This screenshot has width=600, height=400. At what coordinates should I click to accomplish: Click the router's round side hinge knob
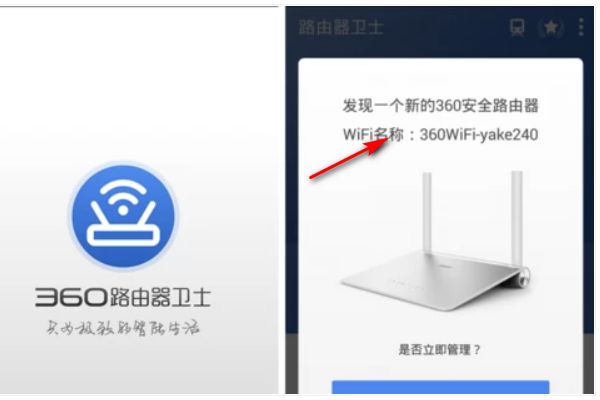coord(524,276)
